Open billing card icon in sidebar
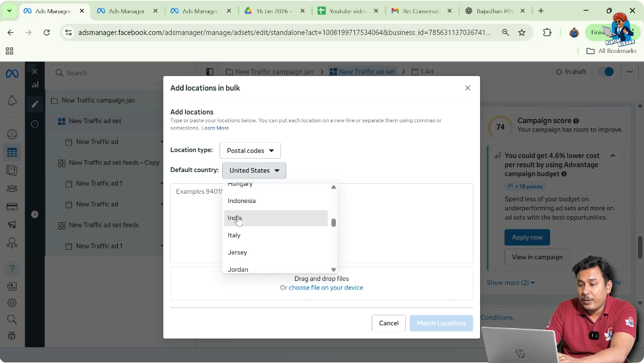The width and height of the screenshot is (644, 363). [x=12, y=206]
